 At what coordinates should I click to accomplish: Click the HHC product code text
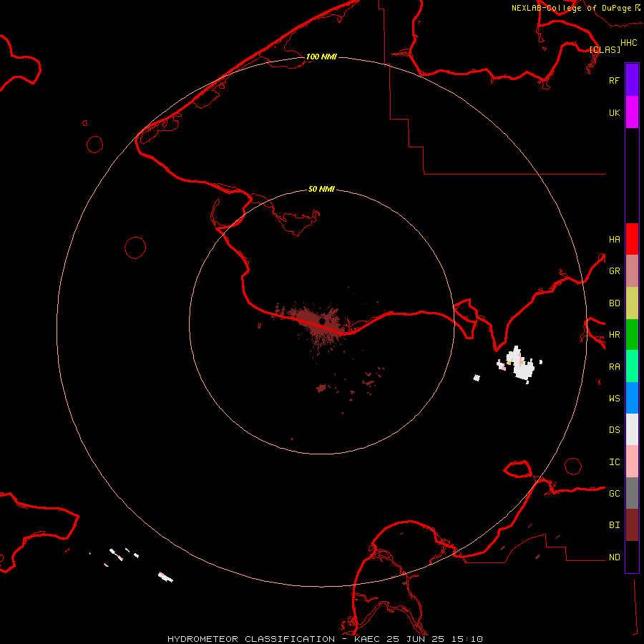coord(628,43)
